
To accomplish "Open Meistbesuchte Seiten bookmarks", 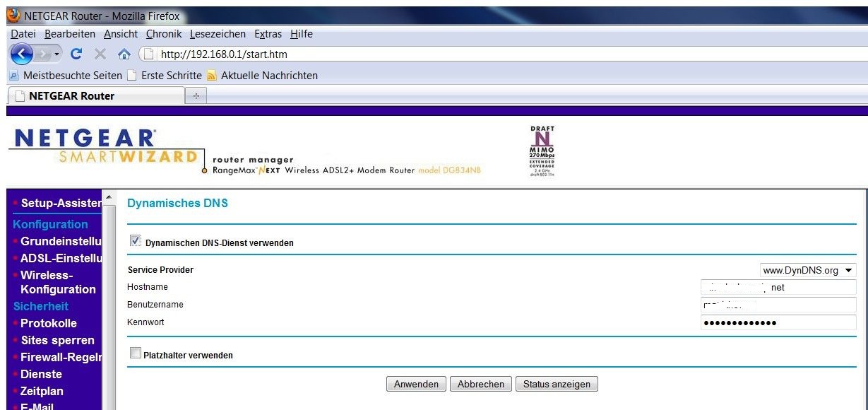I will [73, 75].
